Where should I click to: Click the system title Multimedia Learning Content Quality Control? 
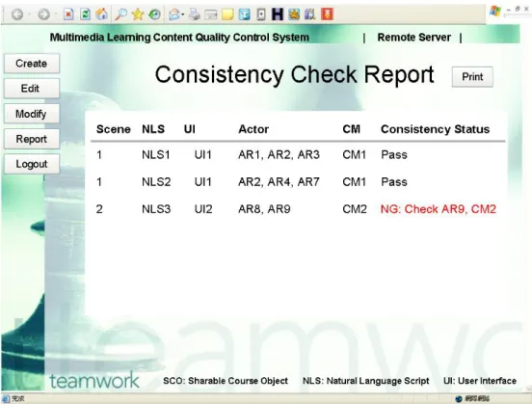point(179,38)
